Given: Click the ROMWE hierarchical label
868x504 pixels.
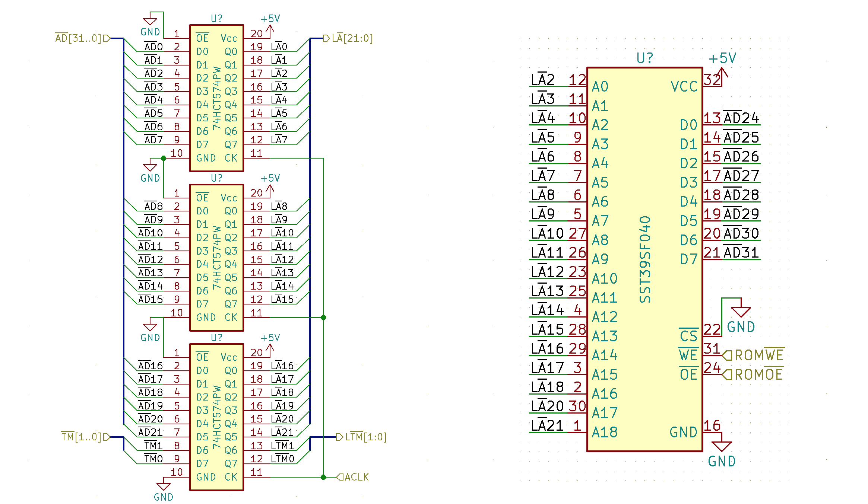Looking at the screenshot, I should coord(754,355).
